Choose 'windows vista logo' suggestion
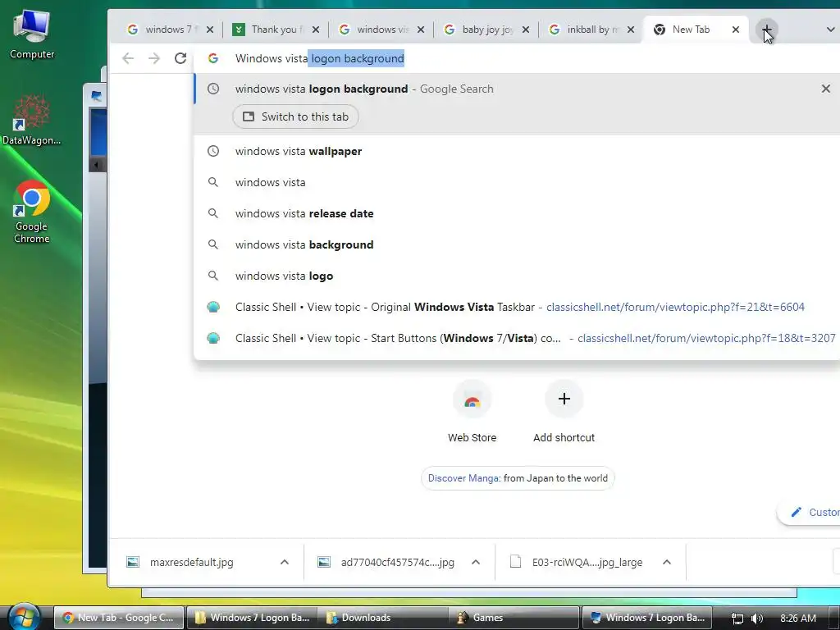 [x=517, y=276]
